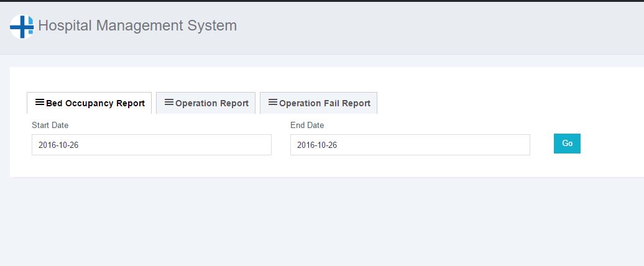Click the hospital cross logo icon
The width and height of the screenshot is (644, 266).
[x=22, y=27]
